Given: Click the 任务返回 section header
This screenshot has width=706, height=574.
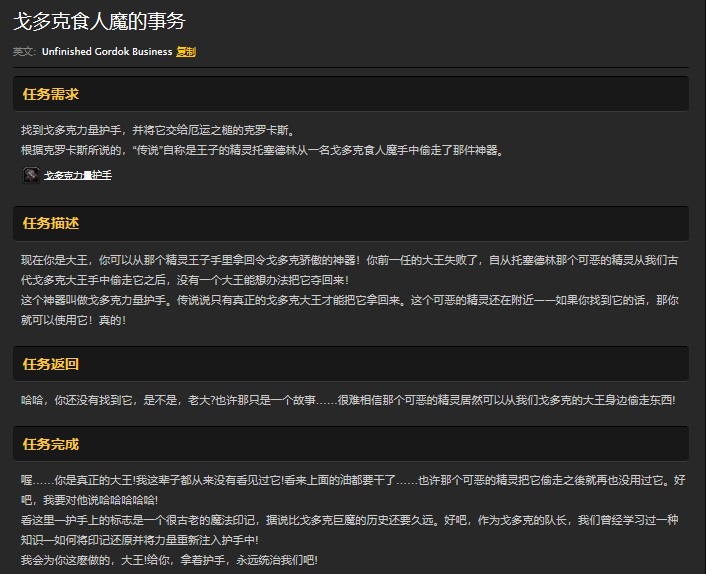Looking at the screenshot, I should pyautogui.click(x=351, y=364).
